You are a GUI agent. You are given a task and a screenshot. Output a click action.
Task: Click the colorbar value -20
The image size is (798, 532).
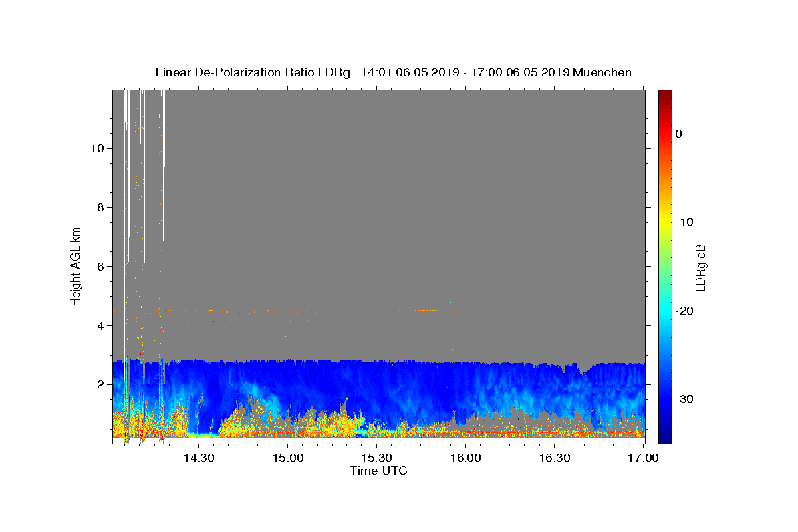[x=684, y=311]
